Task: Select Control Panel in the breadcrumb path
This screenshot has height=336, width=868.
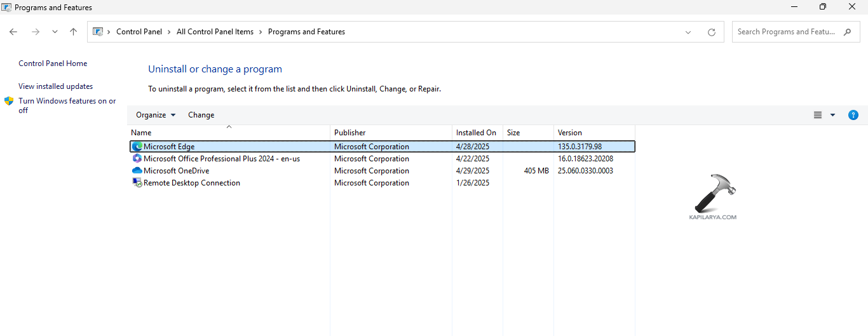Action: pyautogui.click(x=139, y=32)
